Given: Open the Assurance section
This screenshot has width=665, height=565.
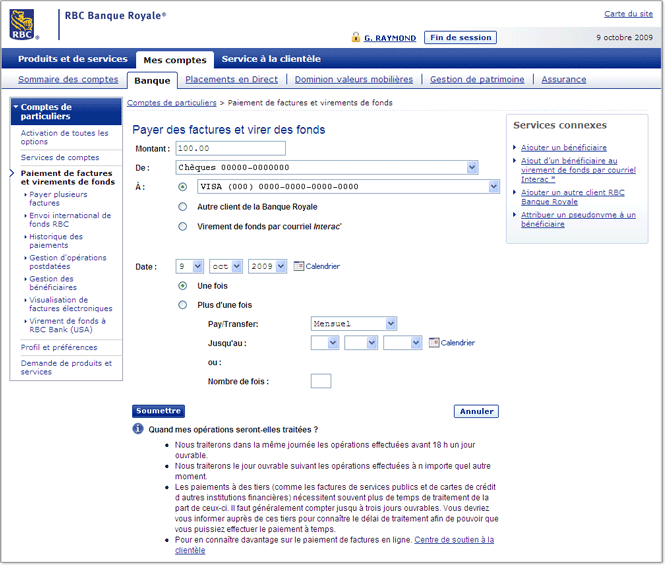Looking at the screenshot, I should (x=564, y=79).
